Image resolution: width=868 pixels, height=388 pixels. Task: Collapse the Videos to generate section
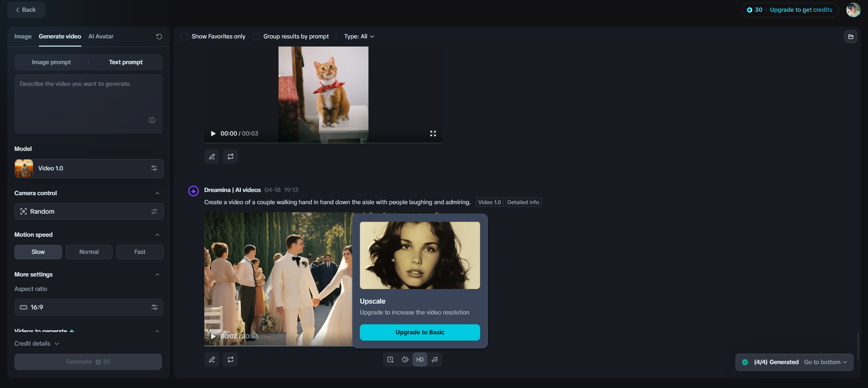pyautogui.click(x=157, y=331)
